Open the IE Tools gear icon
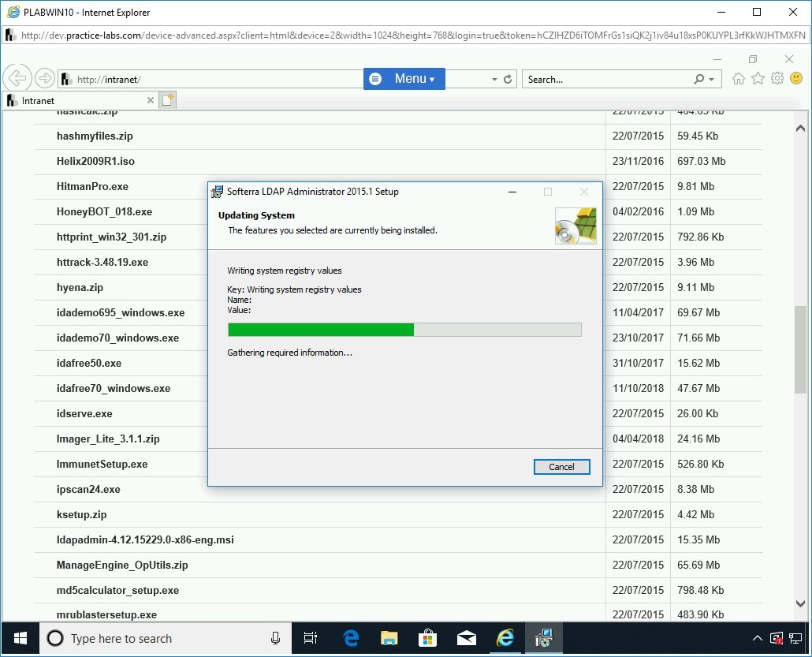812x657 pixels. coord(777,79)
